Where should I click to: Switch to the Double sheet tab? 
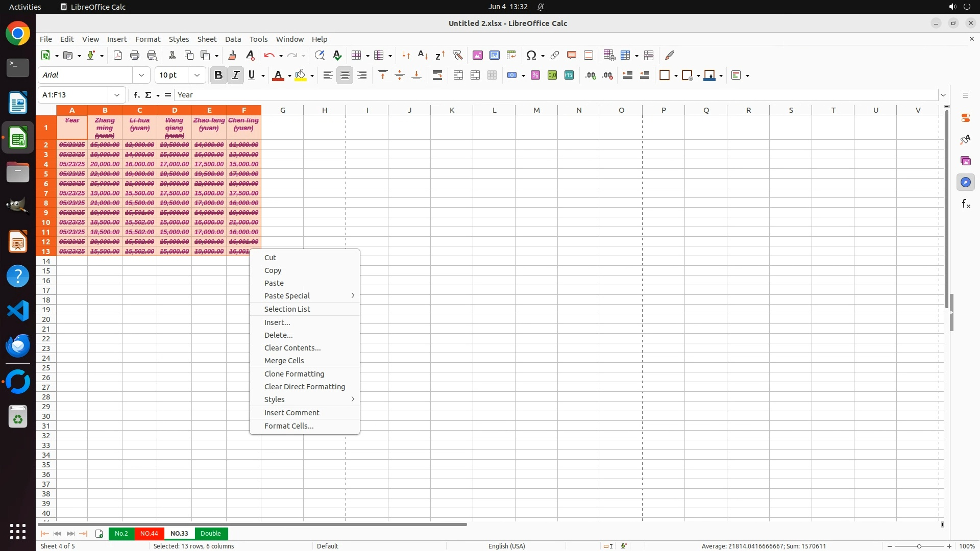(x=211, y=534)
